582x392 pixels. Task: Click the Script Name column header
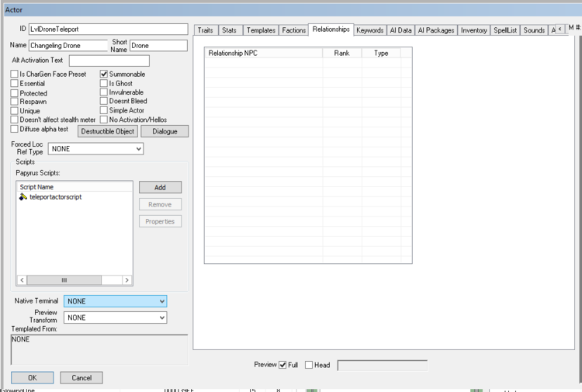pyautogui.click(x=74, y=187)
